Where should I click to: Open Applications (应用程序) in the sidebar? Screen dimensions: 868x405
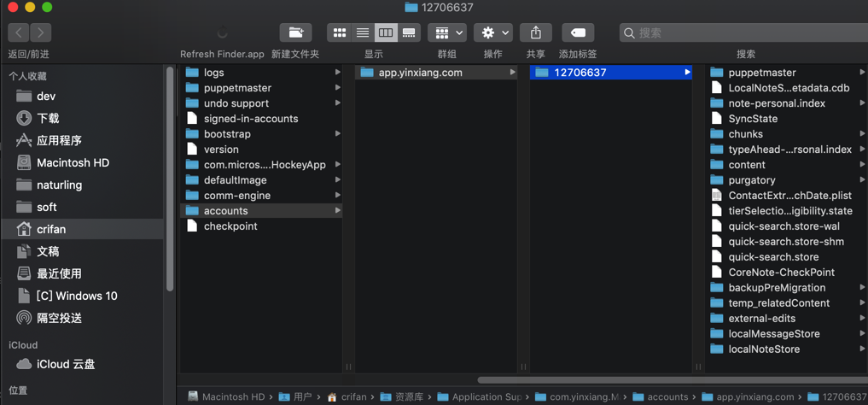pos(83,140)
